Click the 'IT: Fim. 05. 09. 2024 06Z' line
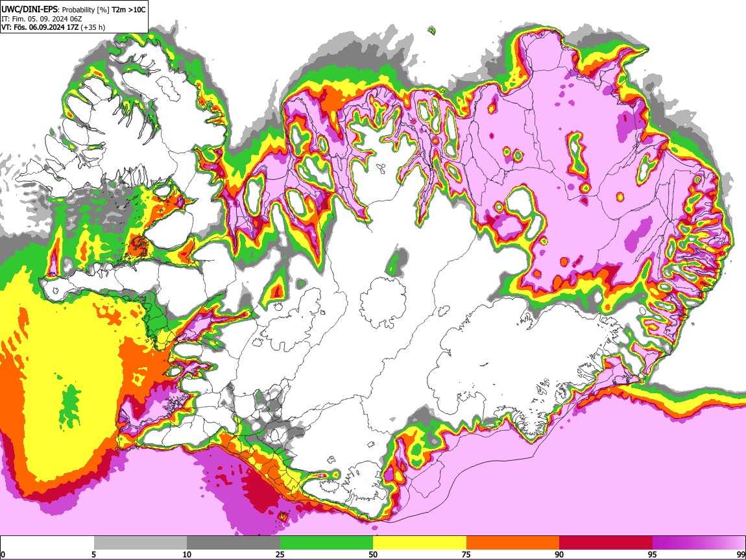Viewport: 746px width, 560px height. coord(42,19)
